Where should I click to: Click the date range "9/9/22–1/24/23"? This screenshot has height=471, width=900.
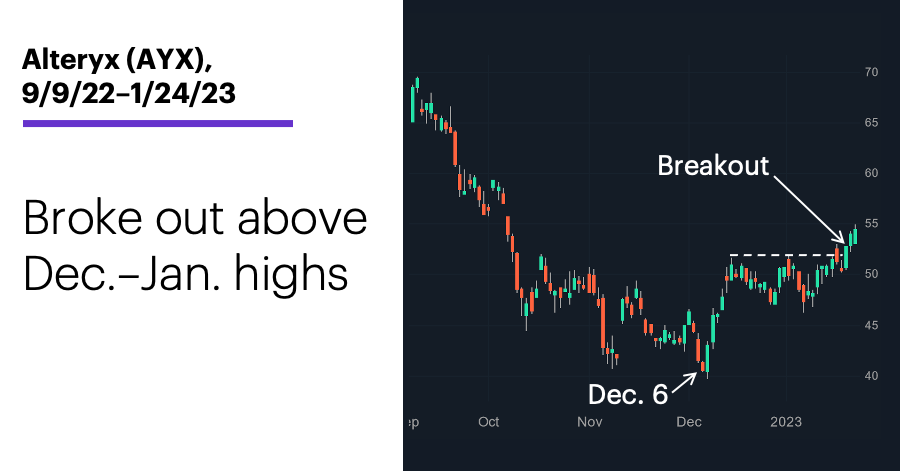coord(129,93)
